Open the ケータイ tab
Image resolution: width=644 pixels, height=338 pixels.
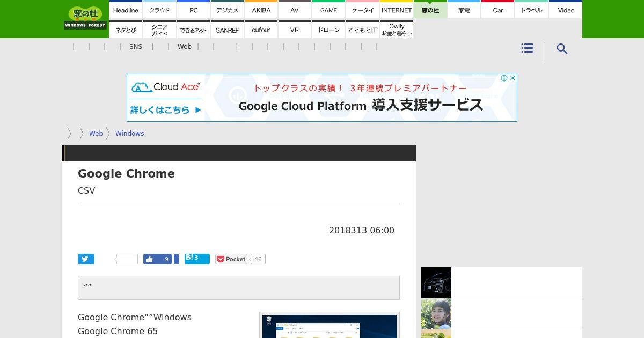tap(362, 10)
